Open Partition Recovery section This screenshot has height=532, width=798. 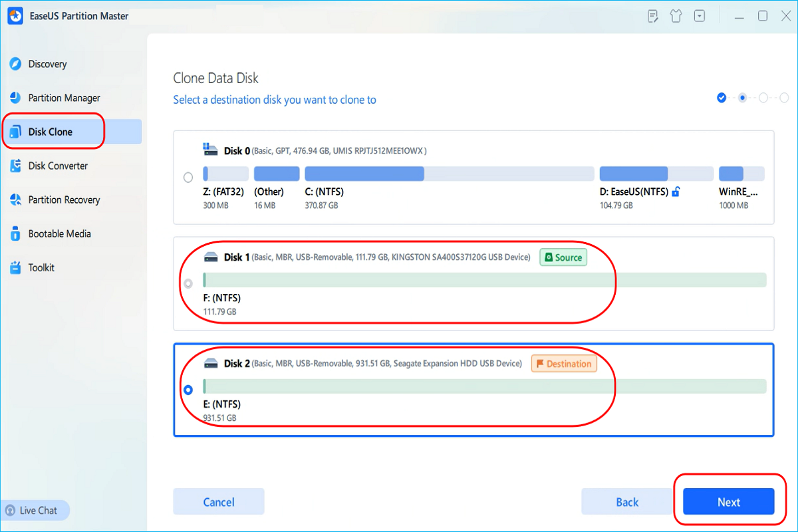[x=65, y=199]
